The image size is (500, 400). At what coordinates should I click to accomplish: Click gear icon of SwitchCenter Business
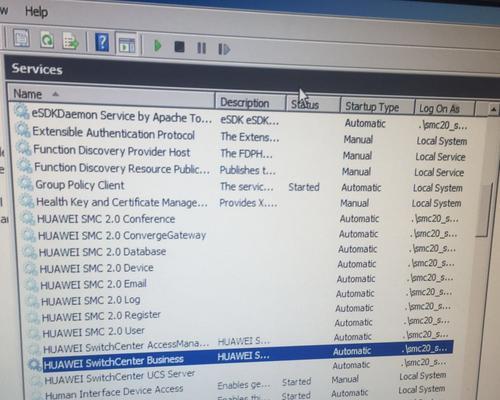coord(35,364)
